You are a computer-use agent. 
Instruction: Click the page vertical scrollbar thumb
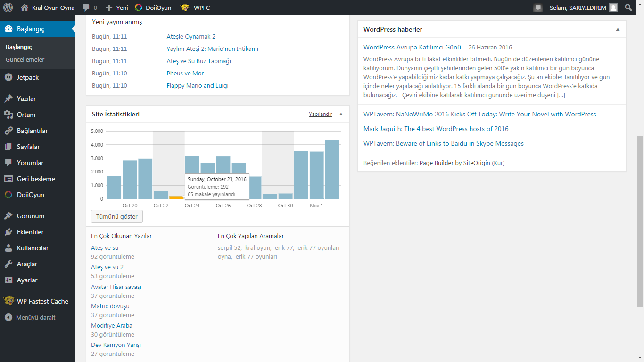(640, 222)
